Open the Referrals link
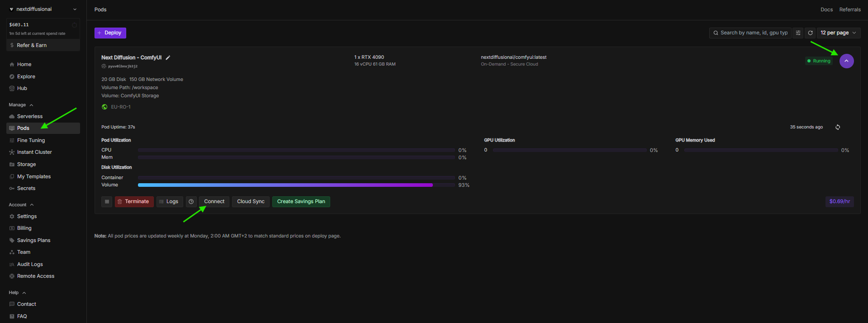The width and height of the screenshot is (868, 323). [850, 9]
